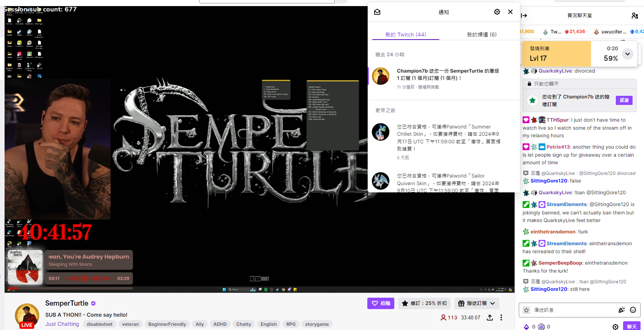Click the viewer count 113
Viewport: 644px width, 330px height.
[x=449, y=317]
